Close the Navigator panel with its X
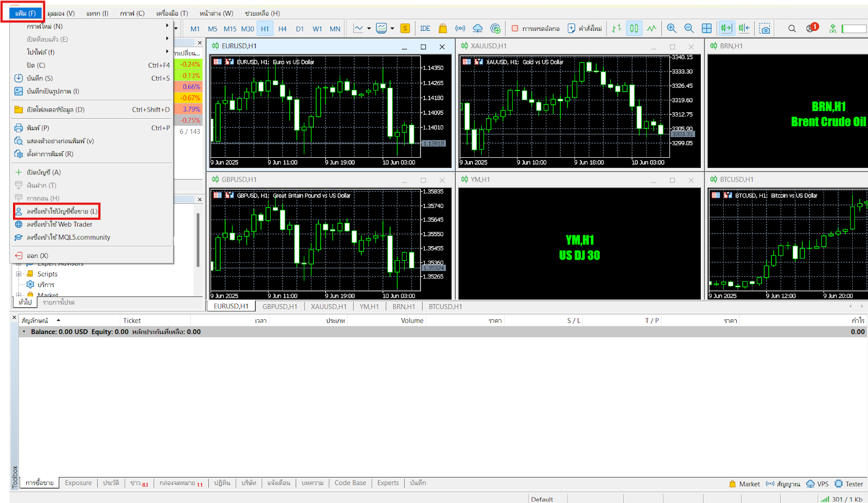The height and width of the screenshot is (503, 868). click(x=200, y=199)
